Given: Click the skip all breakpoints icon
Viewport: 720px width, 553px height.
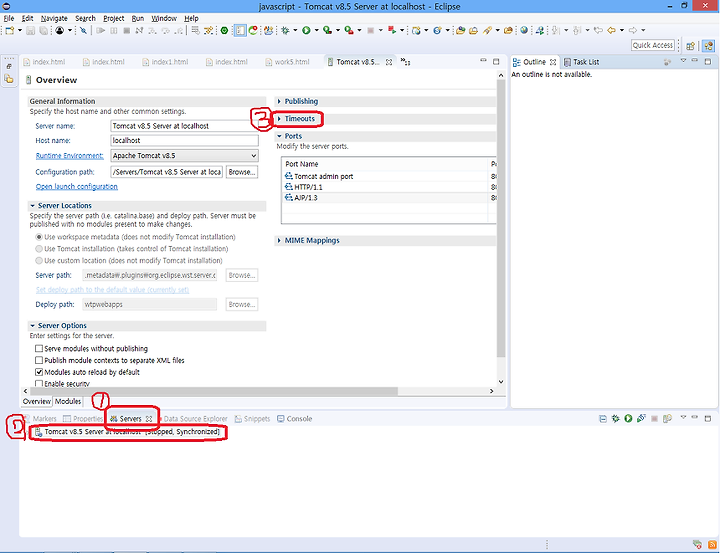Looking at the screenshot, I should pos(83,30).
